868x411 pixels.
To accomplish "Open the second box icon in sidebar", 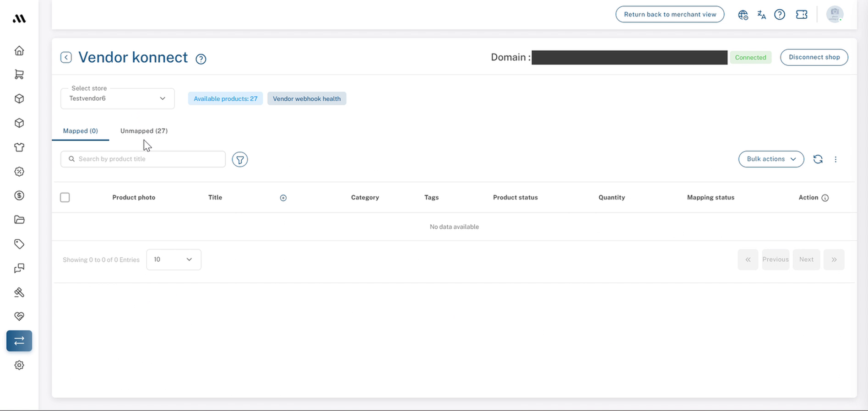I will pyautogui.click(x=19, y=123).
